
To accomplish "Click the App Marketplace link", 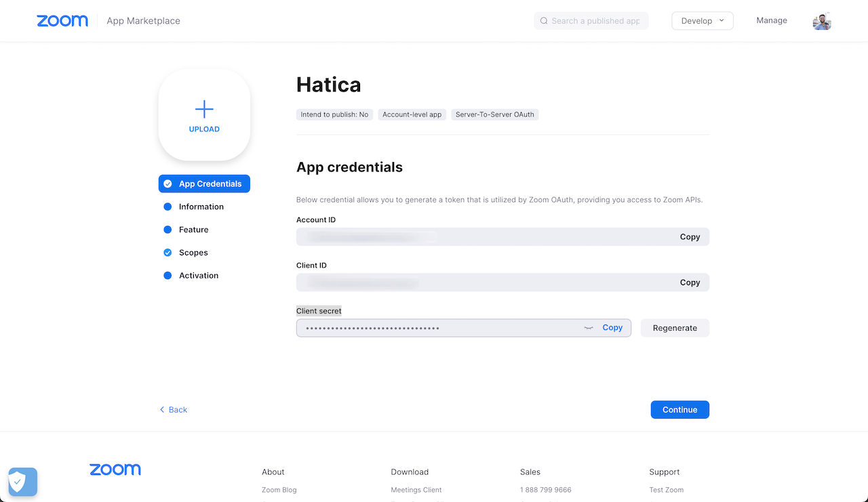I will [x=143, y=21].
